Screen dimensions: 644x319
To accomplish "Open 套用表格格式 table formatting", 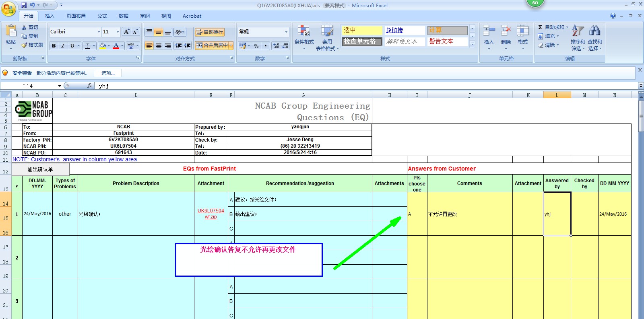I will (x=327, y=37).
